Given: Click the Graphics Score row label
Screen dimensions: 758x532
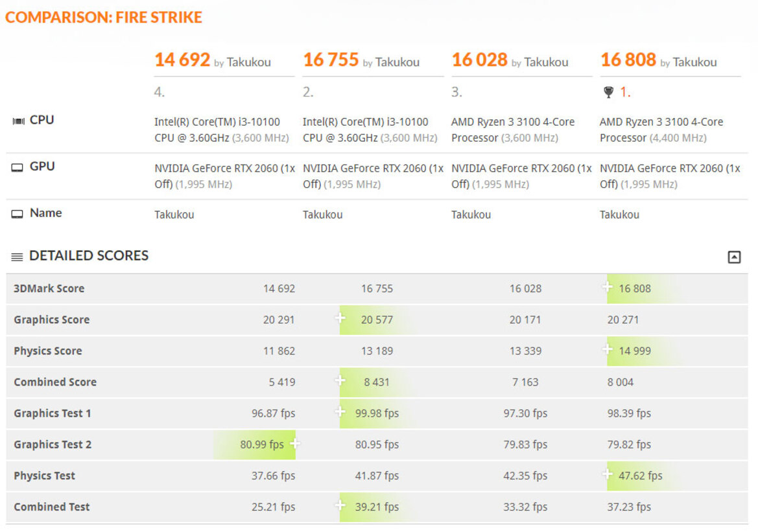Looking at the screenshot, I should [x=52, y=320].
